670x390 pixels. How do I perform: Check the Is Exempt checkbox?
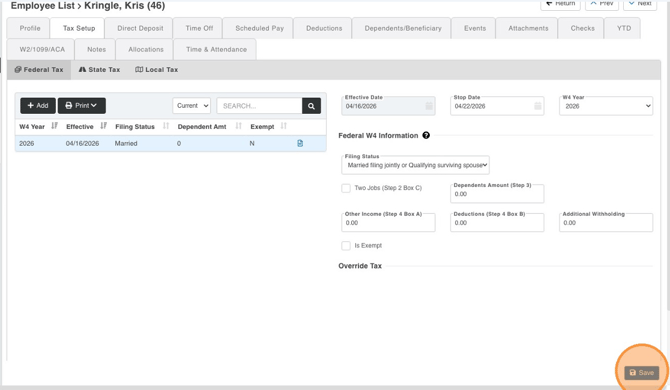point(346,246)
